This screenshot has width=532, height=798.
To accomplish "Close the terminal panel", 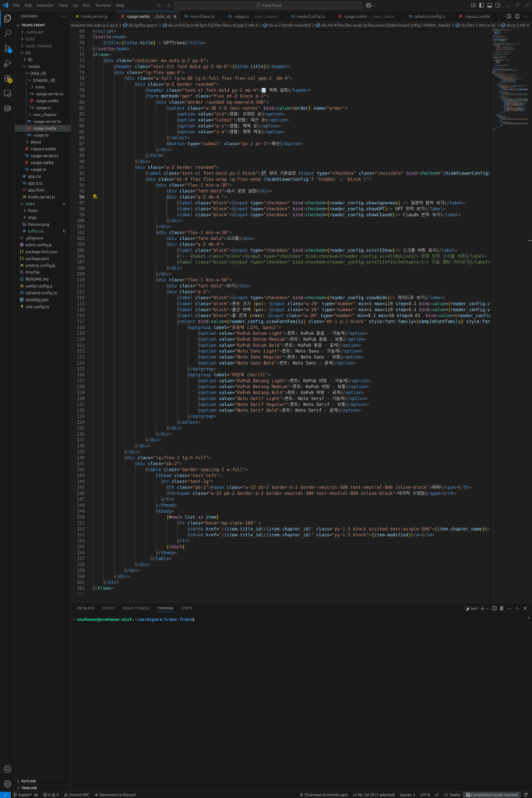I will click(525, 608).
